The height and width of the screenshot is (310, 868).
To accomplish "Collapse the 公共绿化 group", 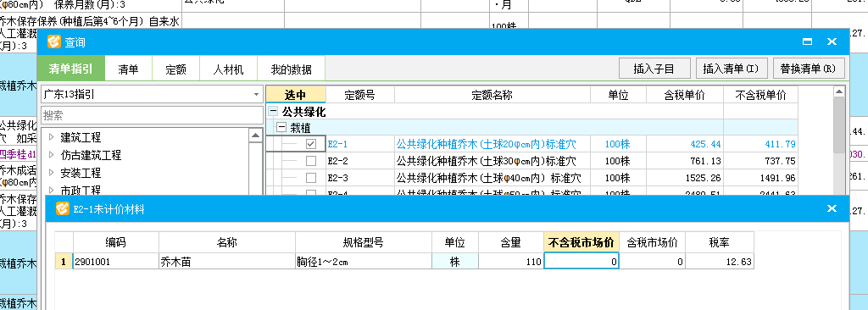I will click(273, 111).
